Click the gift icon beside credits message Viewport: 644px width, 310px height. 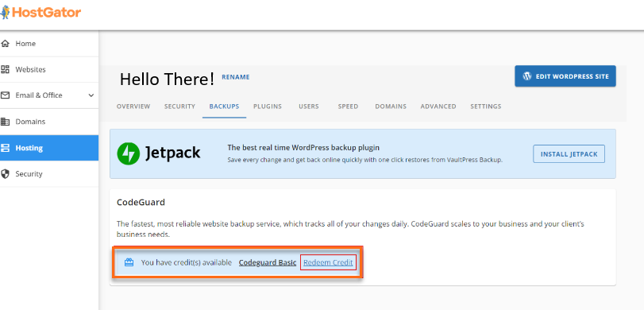pyautogui.click(x=129, y=262)
